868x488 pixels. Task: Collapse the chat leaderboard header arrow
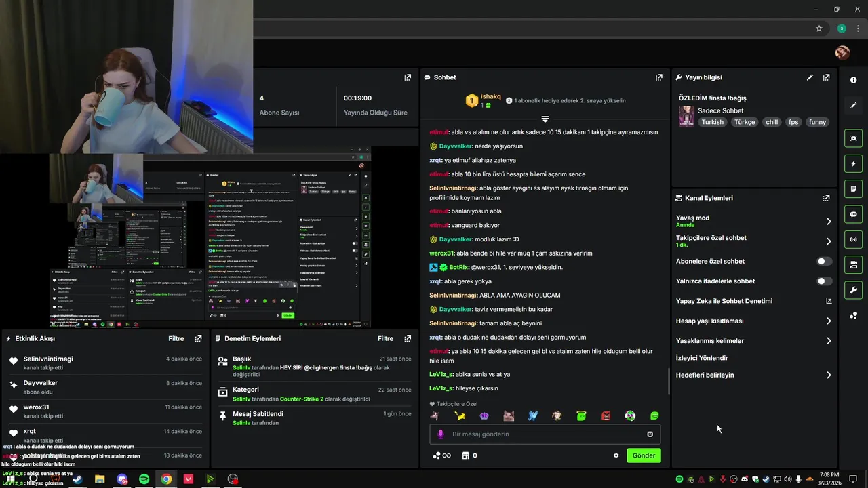545,119
